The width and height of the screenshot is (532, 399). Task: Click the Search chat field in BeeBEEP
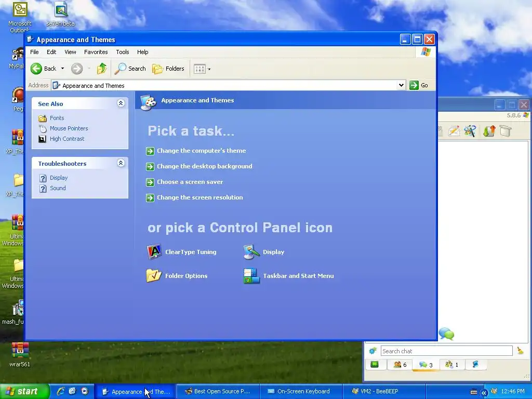coord(446,351)
